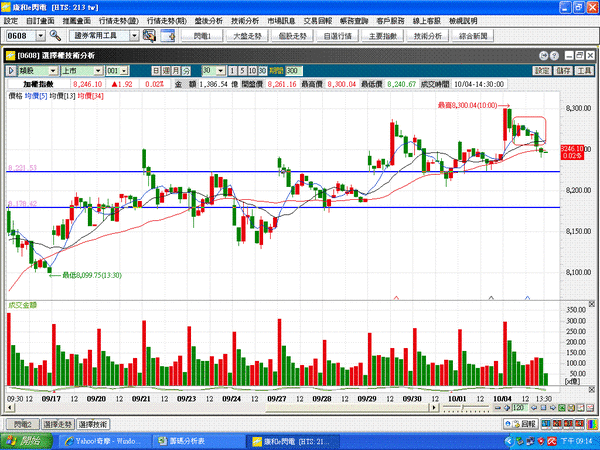
Task: Click the red antivirus icon in system tray
Action: tap(552, 442)
